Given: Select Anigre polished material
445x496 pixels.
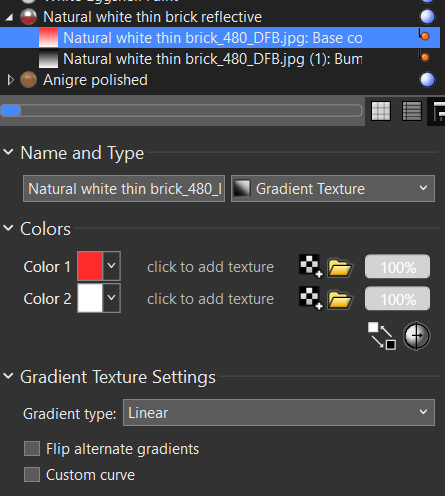Looking at the screenshot, I should tap(95, 80).
